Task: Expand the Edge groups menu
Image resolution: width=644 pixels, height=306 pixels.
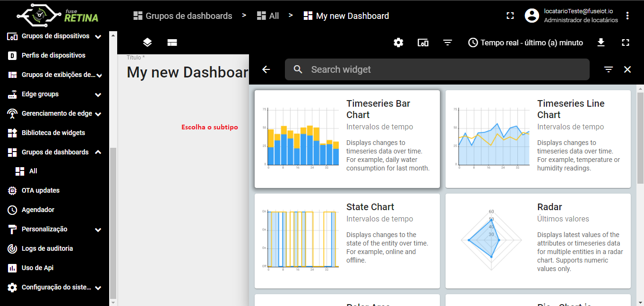Action: [x=98, y=94]
